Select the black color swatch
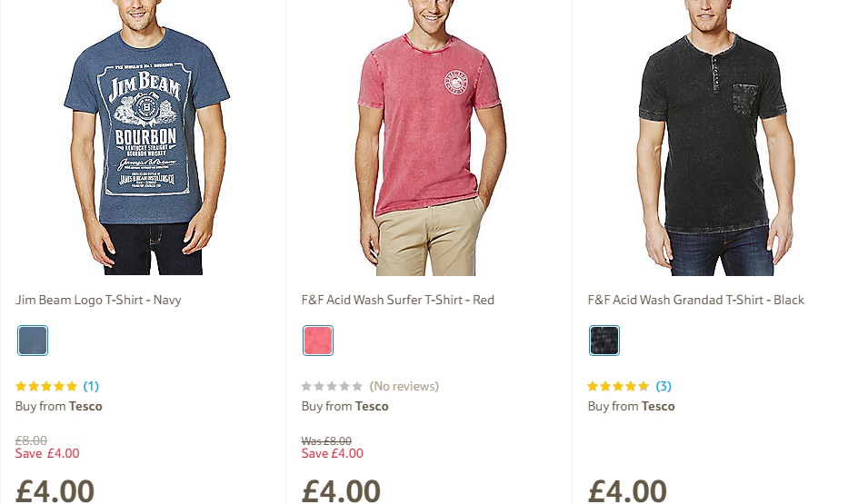The height and width of the screenshot is (504, 858). click(x=604, y=341)
